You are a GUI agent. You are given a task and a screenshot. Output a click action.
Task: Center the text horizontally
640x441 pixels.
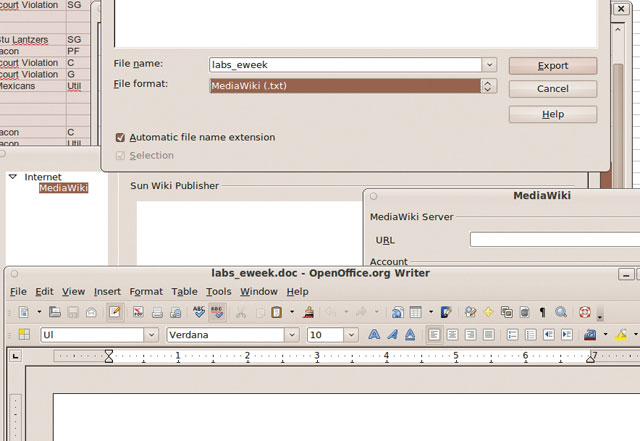pyautogui.click(x=452, y=335)
